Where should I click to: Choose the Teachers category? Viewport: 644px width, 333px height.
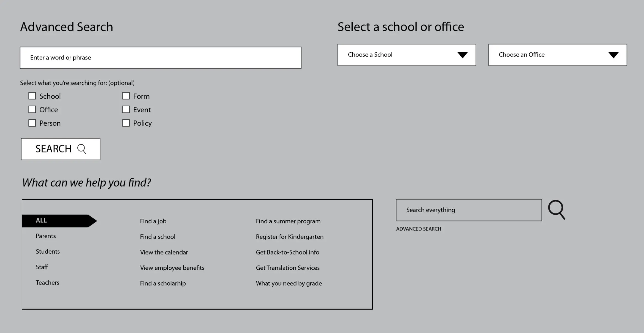47,283
